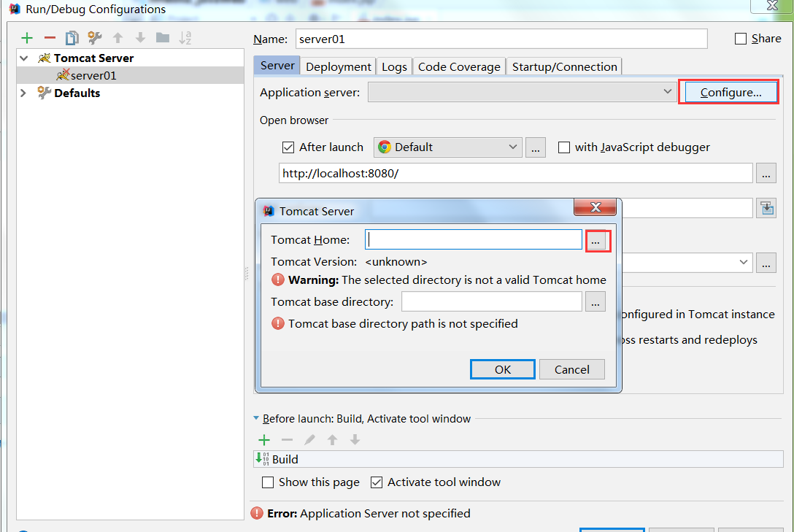Viewport: 794px width, 532px height.
Task: Move before launch task up
Action: [332, 440]
